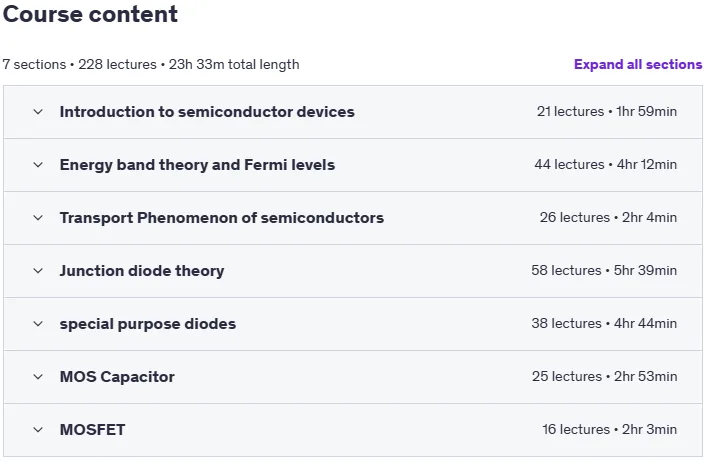Open the special purpose diodes heading
The image size is (708, 462).
click(x=148, y=324)
